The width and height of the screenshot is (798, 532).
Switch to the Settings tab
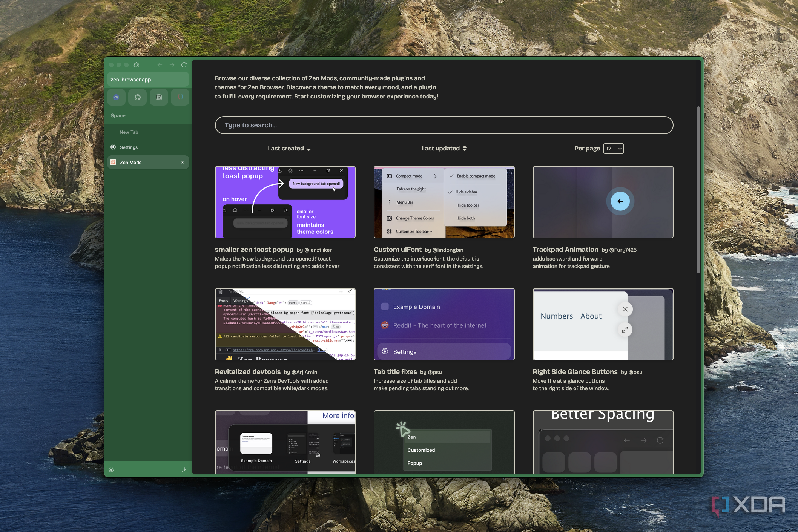[x=148, y=147]
